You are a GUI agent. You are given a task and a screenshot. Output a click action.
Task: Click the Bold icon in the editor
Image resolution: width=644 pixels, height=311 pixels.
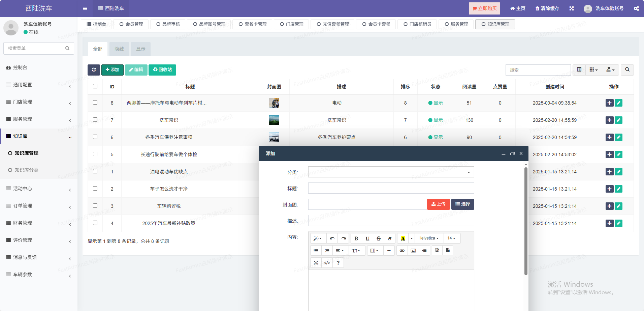(356, 238)
